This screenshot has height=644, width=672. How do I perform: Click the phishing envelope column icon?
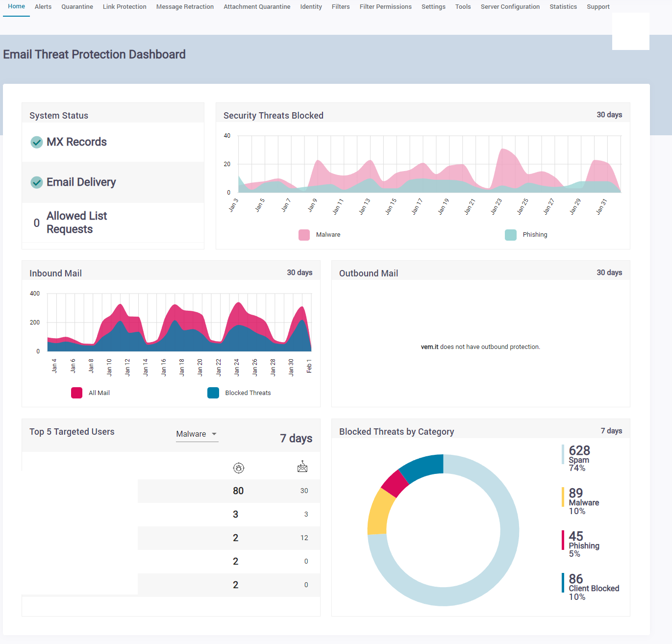click(302, 467)
